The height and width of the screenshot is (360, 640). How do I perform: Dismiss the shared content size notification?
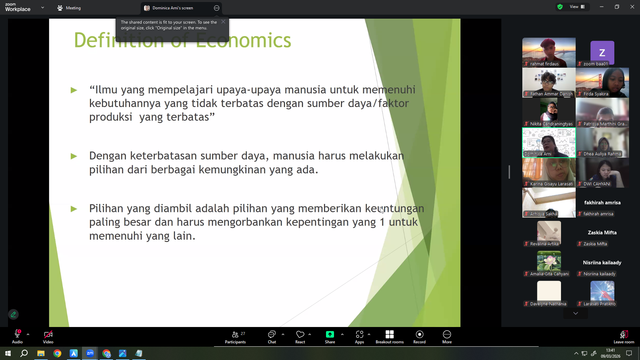[x=223, y=22]
